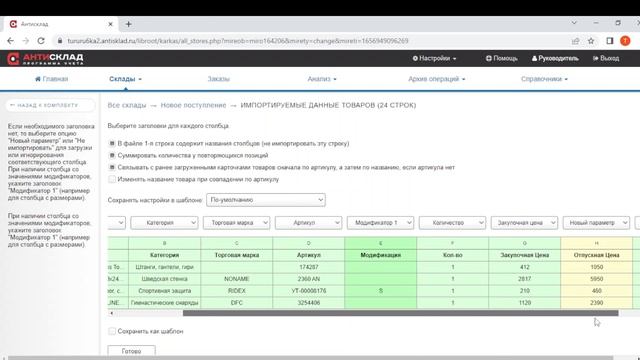Viewport: 640px width, 360px height.
Task: Open the Анализ menu
Action: (x=322, y=79)
